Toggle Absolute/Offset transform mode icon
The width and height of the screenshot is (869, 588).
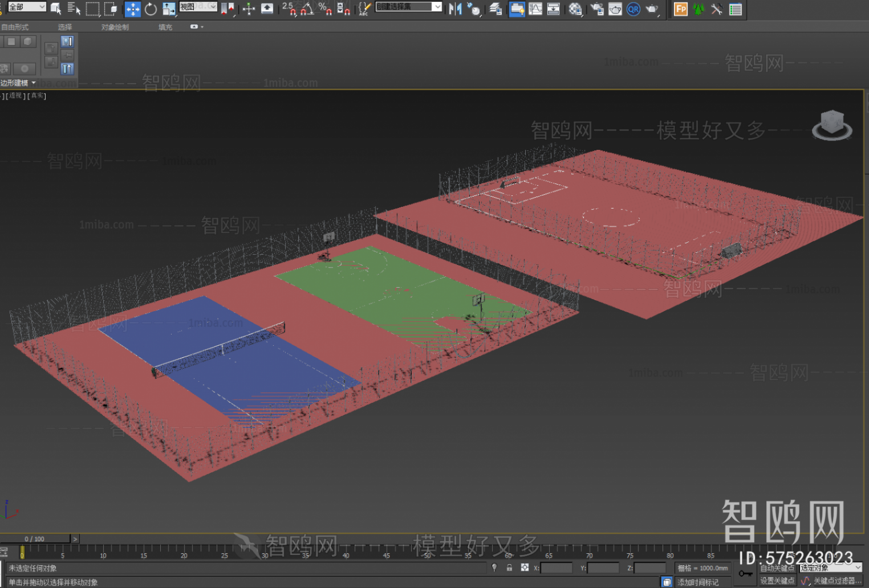point(525,567)
